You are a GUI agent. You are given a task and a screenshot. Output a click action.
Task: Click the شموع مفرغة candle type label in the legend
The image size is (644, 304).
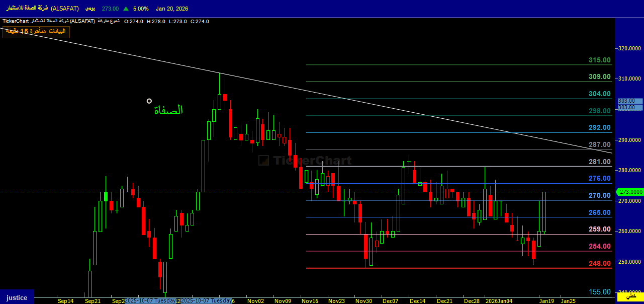[108, 21]
